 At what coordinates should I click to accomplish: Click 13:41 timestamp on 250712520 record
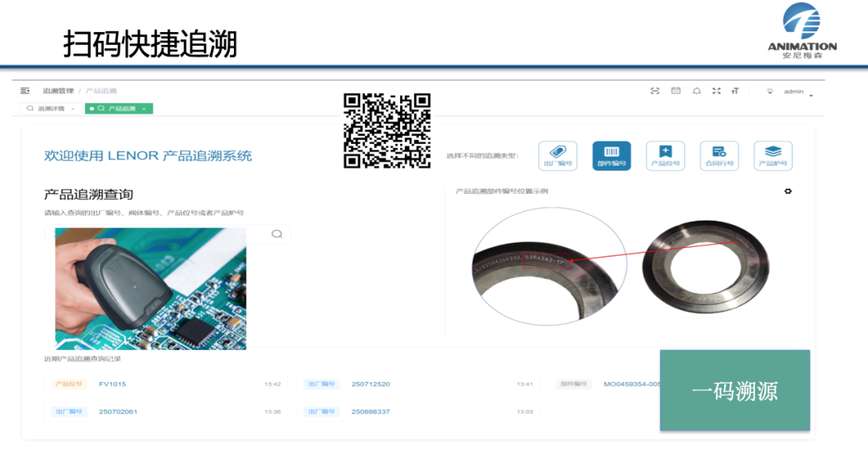[x=525, y=384]
